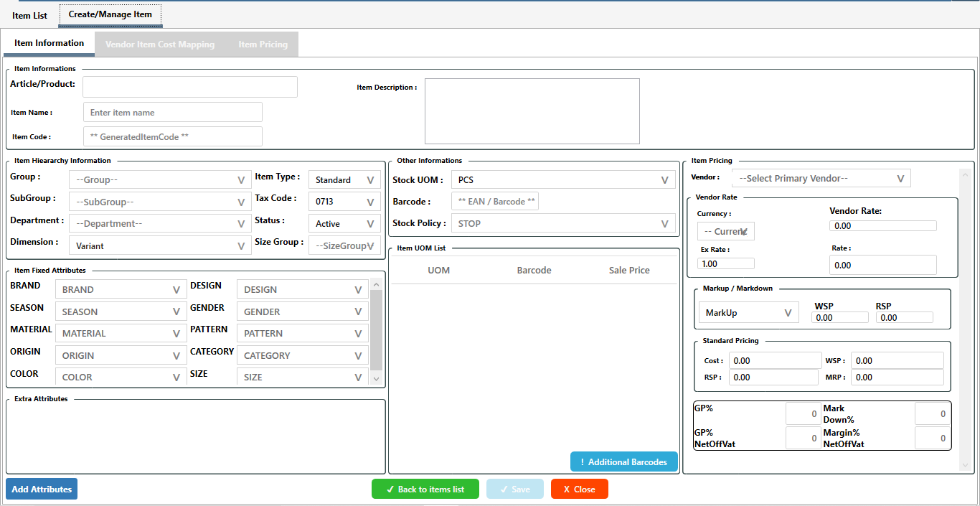Open the Item Pricing tab
The height and width of the screenshot is (506, 980).
pyautogui.click(x=263, y=44)
